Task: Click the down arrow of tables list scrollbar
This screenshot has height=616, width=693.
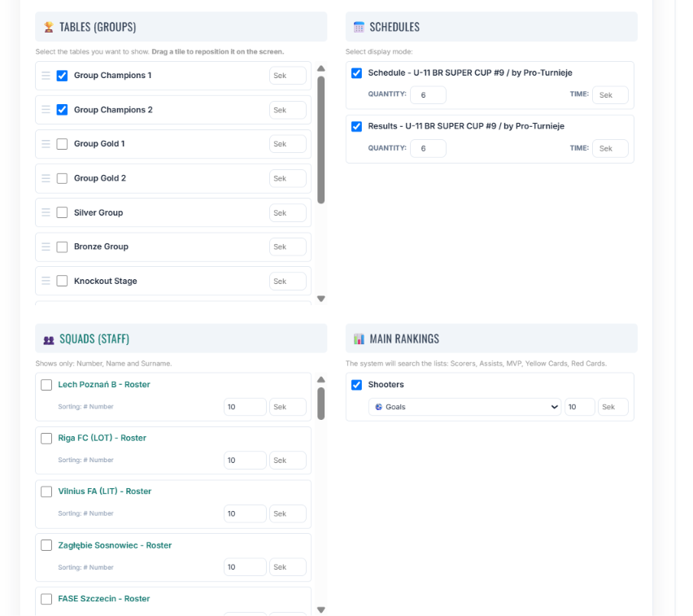Action: point(321,299)
